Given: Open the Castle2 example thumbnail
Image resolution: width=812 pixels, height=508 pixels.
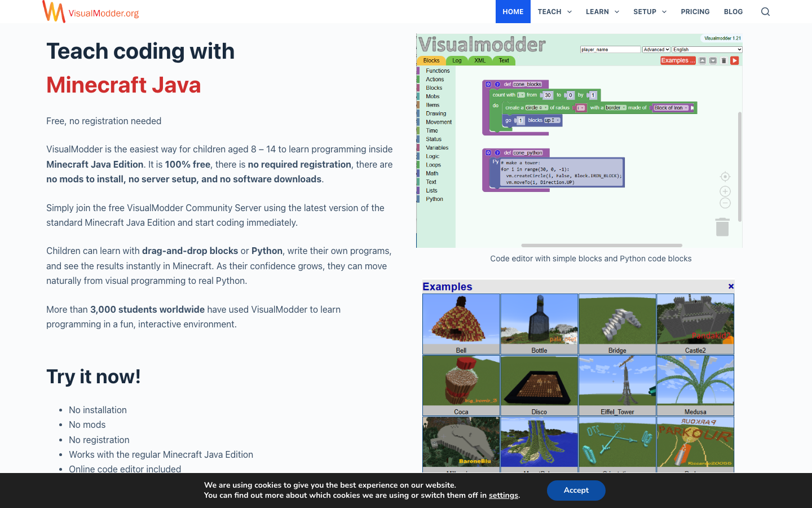Looking at the screenshot, I should point(695,324).
